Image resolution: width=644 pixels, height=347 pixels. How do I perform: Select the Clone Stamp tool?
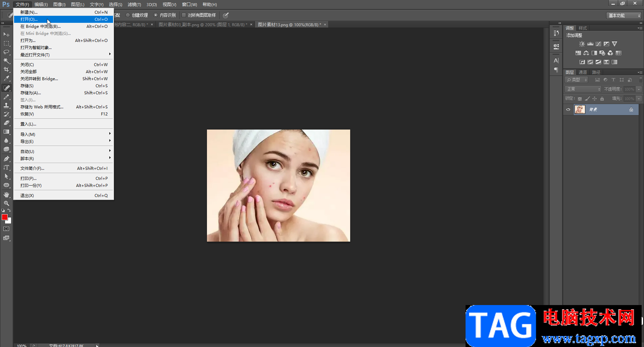6,105
